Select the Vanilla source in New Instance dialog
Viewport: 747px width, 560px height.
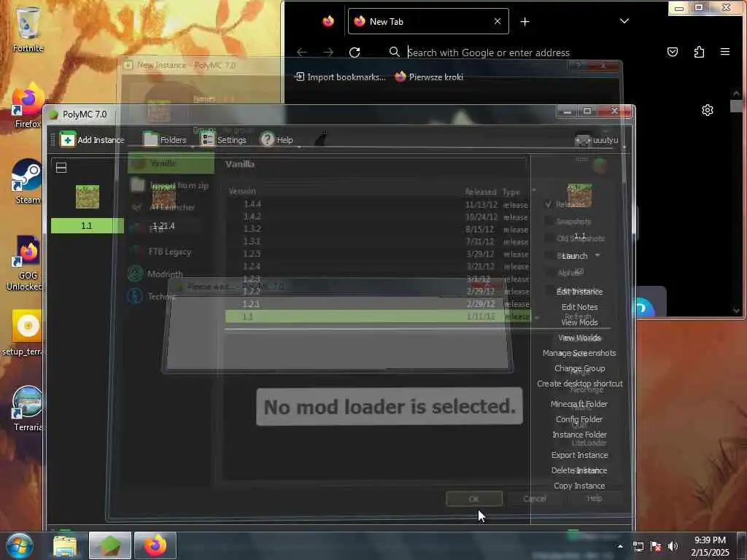(x=171, y=163)
